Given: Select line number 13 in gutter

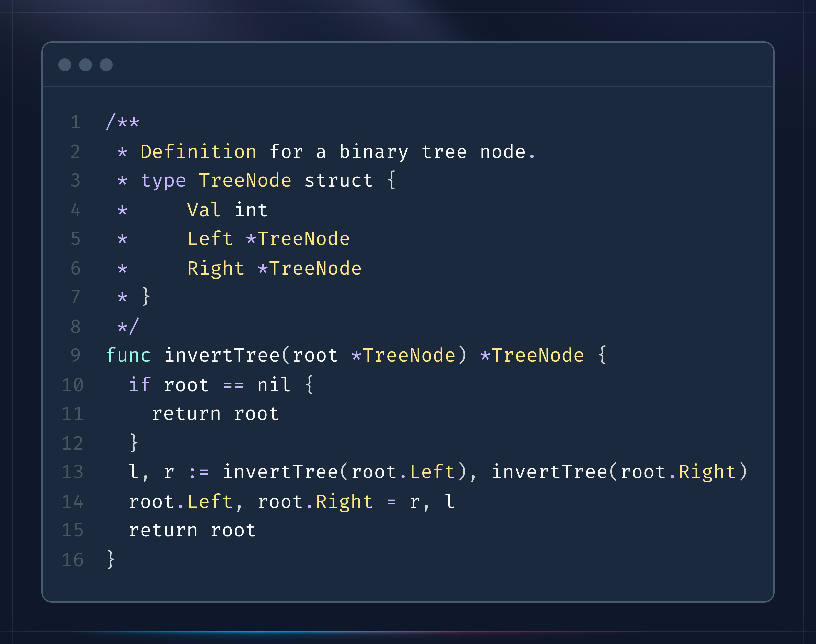Looking at the screenshot, I should pyautogui.click(x=72, y=472).
